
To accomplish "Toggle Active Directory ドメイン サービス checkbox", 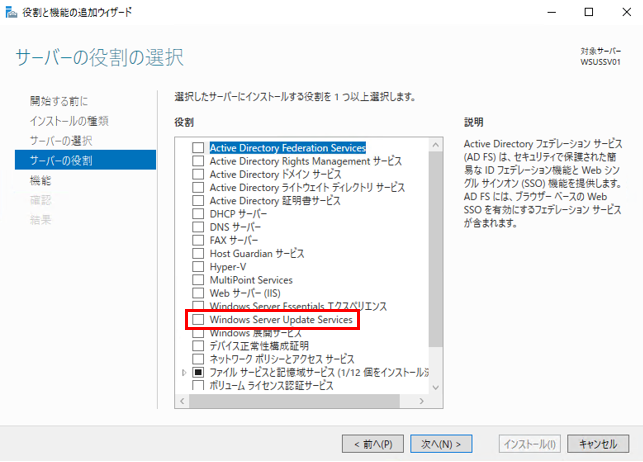I will tap(198, 174).
